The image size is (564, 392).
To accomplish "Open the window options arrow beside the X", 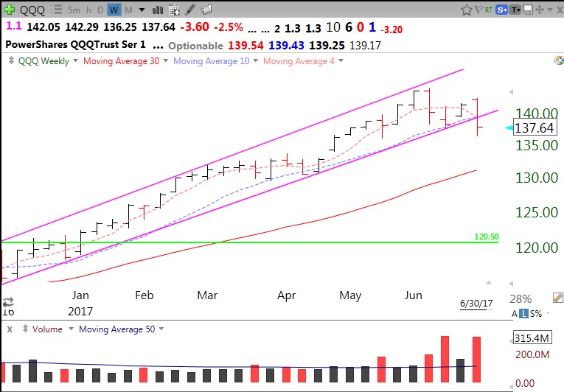I will coord(550,10).
